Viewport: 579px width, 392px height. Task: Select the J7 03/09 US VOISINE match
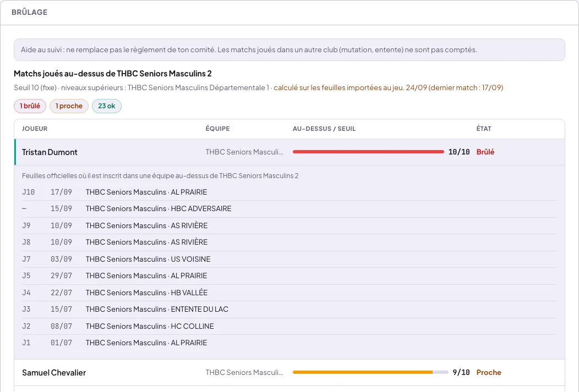289,260
